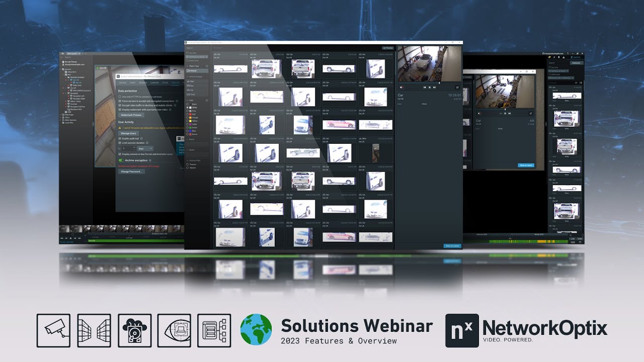Click the LIVE button in right window

[x=573, y=238]
